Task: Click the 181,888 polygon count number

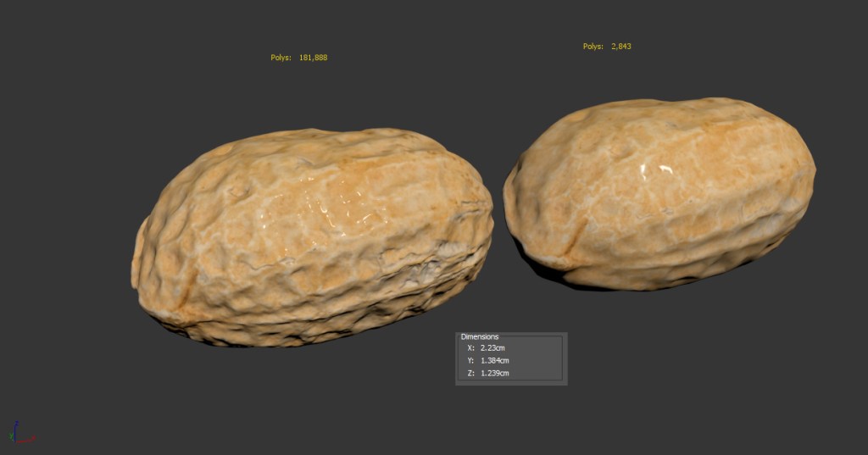Action: pos(313,58)
